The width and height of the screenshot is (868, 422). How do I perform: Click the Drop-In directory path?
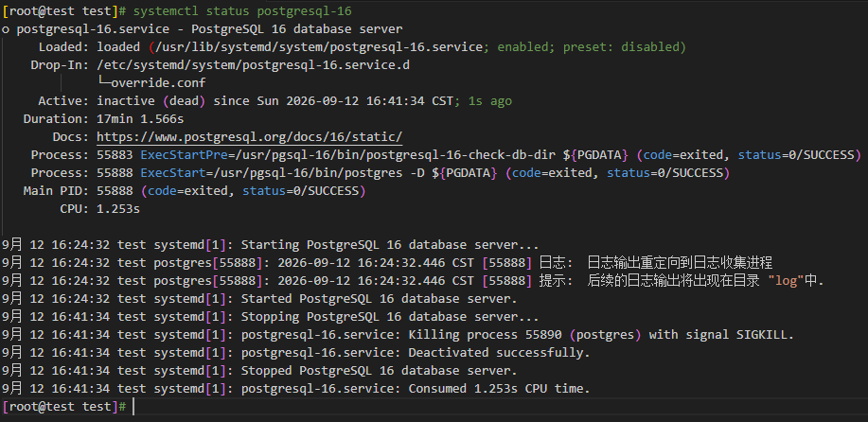254,65
